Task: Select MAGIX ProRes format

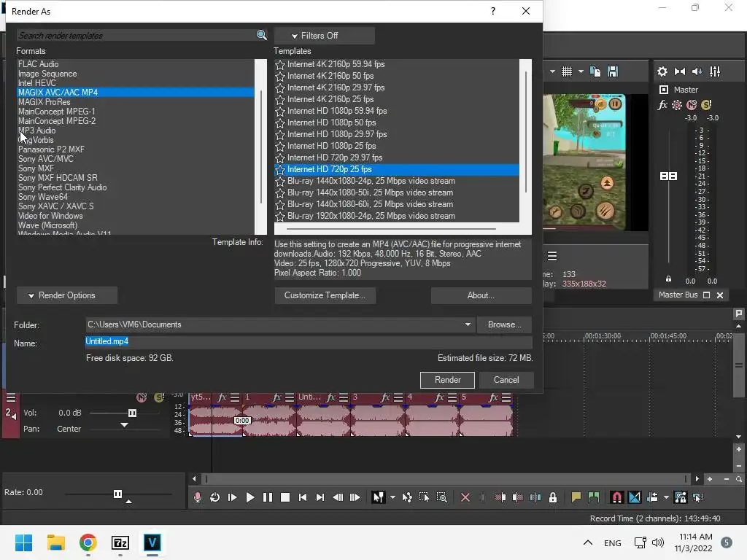Action: (x=44, y=102)
